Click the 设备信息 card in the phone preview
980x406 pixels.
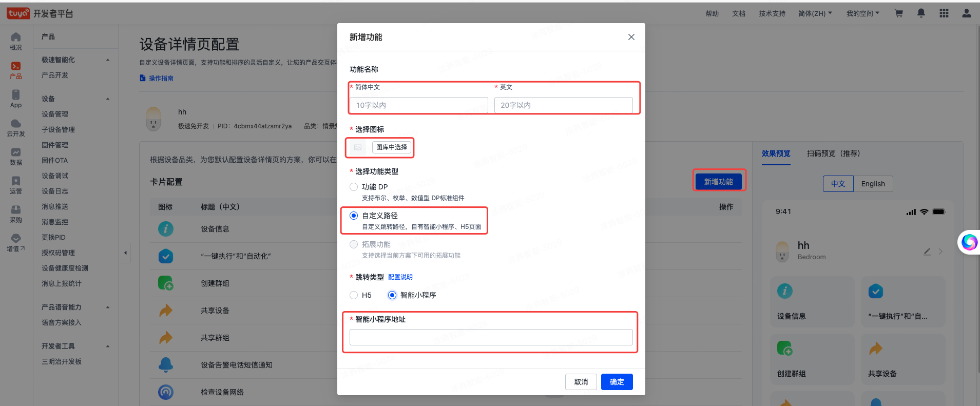click(812, 302)
